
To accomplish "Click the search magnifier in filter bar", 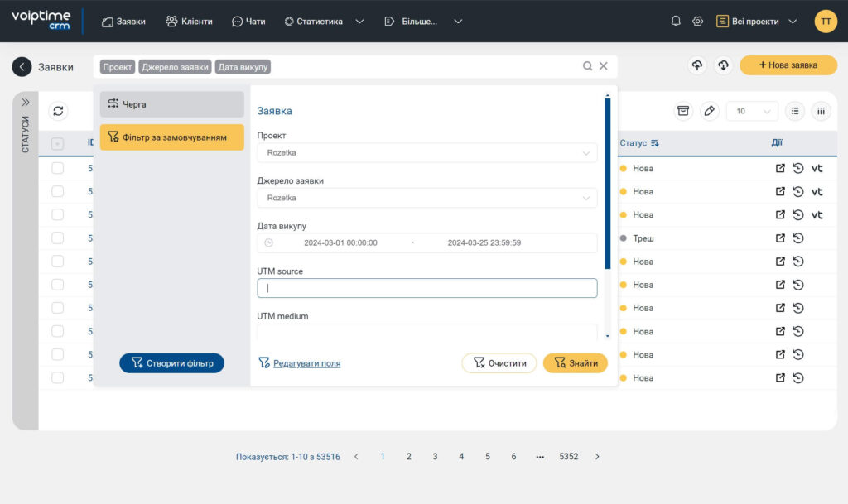I will click(587, 66).
